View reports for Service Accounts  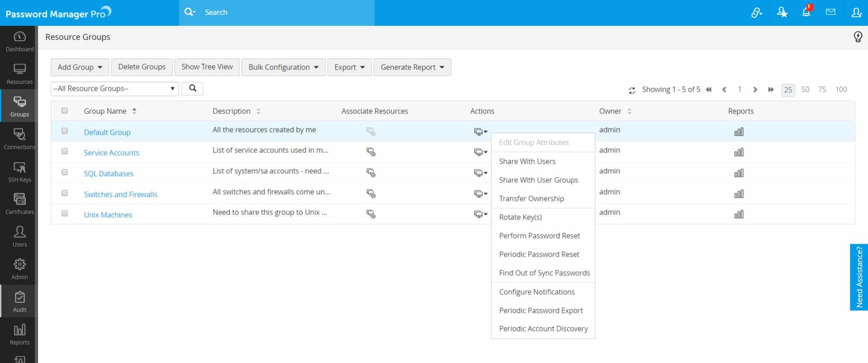(x=739, y=152)
